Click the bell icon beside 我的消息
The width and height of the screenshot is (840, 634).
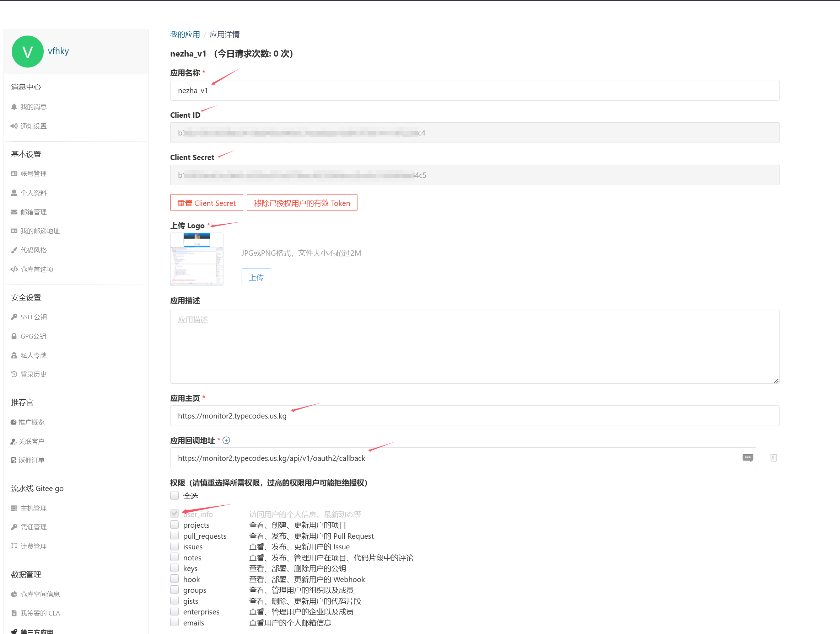(14, 107)
